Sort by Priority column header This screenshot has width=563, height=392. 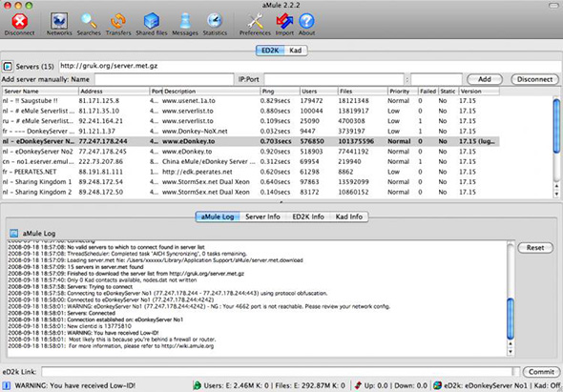(403, 92)
